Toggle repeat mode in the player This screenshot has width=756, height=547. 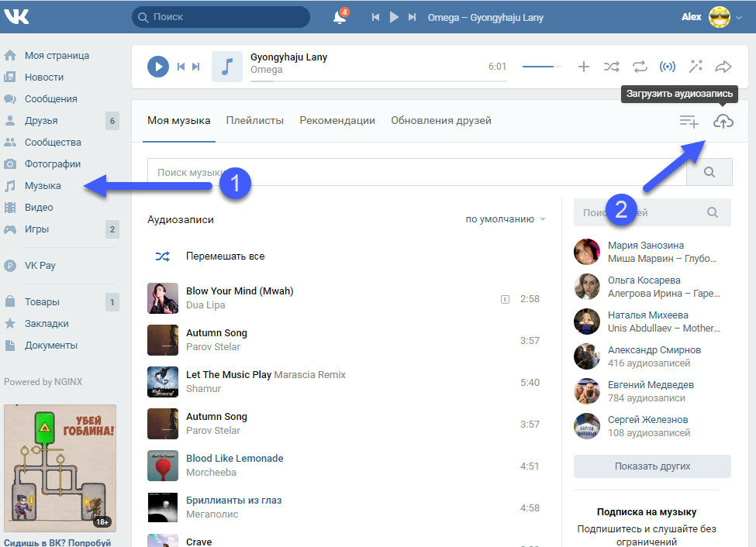(x=640, y=67)
